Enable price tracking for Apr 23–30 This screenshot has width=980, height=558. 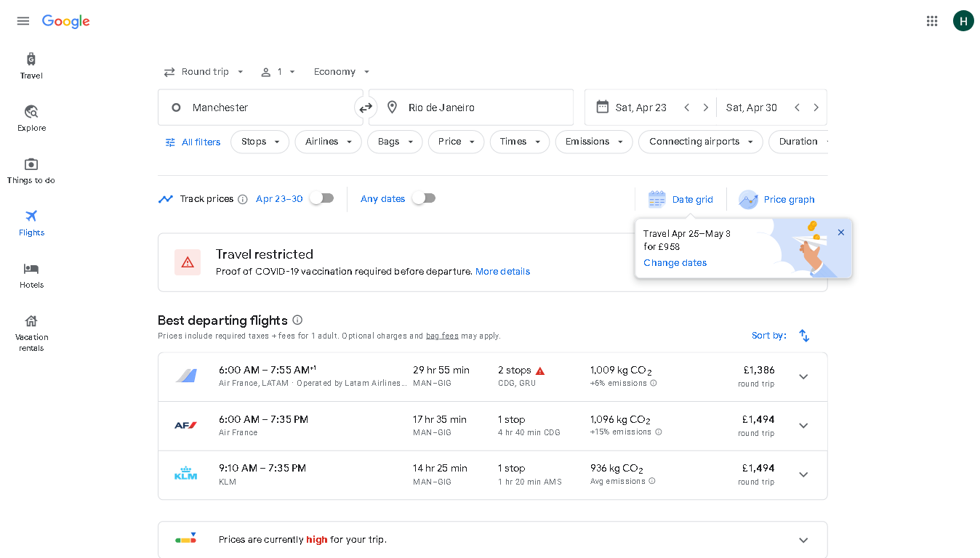[321, 198]
